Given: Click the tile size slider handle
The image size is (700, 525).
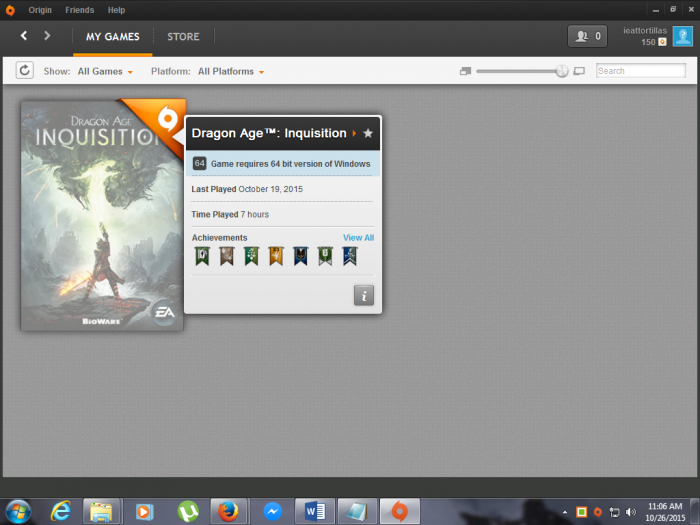Looking at the screenshot, I should point(562,71).
